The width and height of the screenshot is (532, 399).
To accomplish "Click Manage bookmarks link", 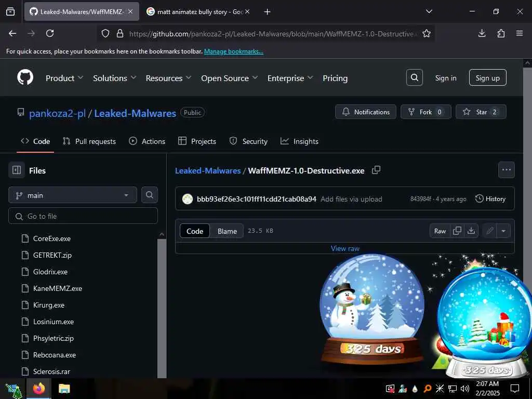I will click(x=233, y=51).
